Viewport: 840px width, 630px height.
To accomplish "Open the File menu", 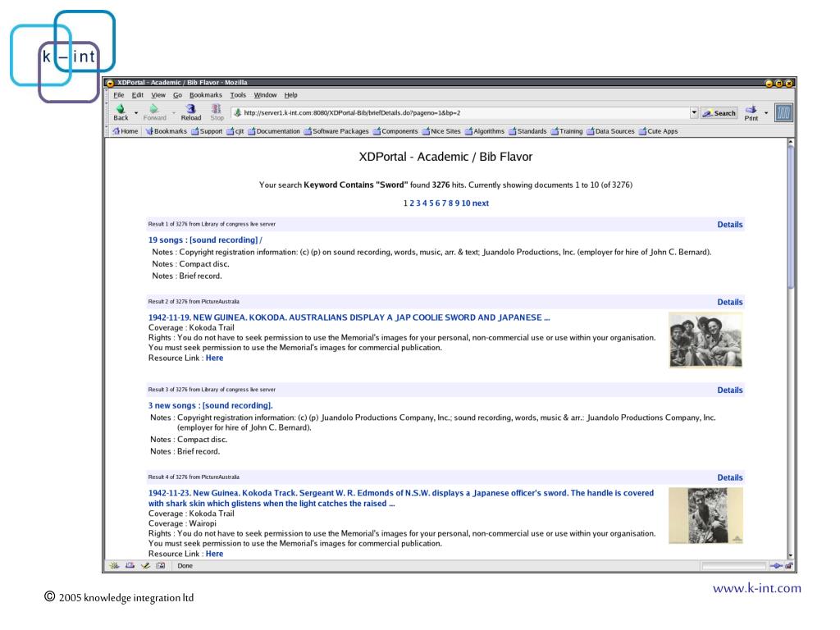I will pyautogui.click(x=119, y=95).
